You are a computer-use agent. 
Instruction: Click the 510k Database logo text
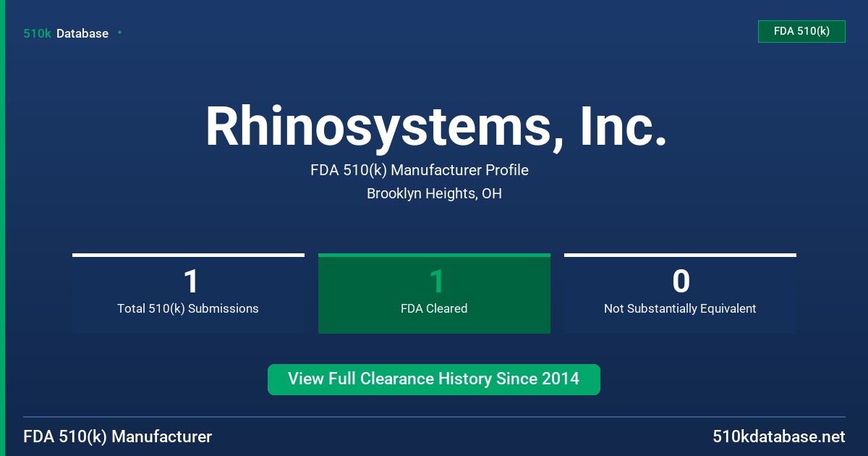(66, 33)
